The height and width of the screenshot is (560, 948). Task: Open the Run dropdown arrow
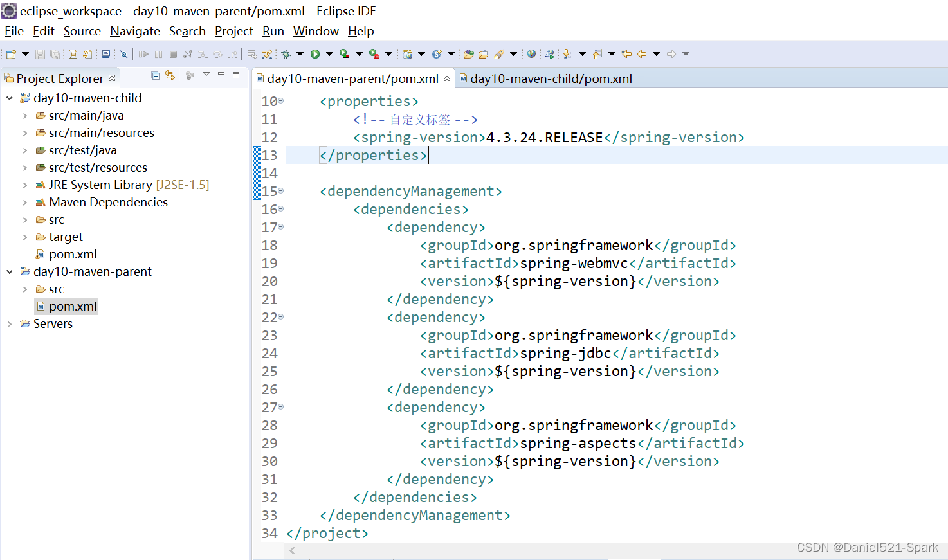pos(329,54)
